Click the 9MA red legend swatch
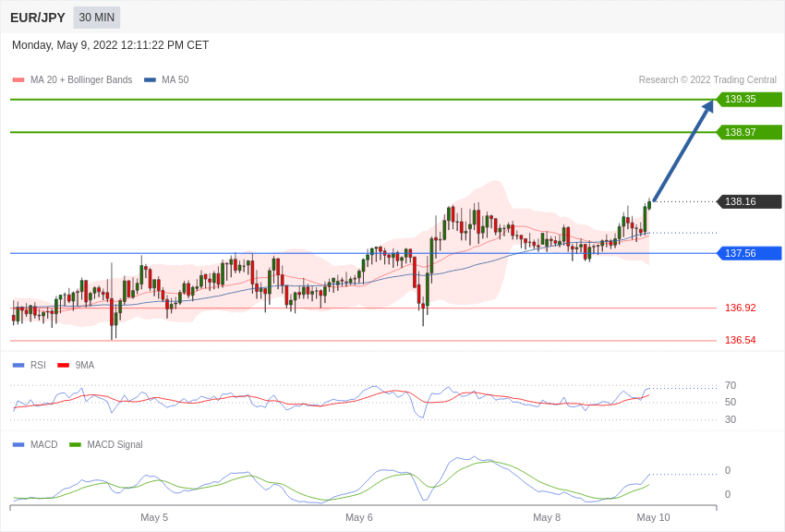Screen dimensions: 785x532 [x=63, y=365]
